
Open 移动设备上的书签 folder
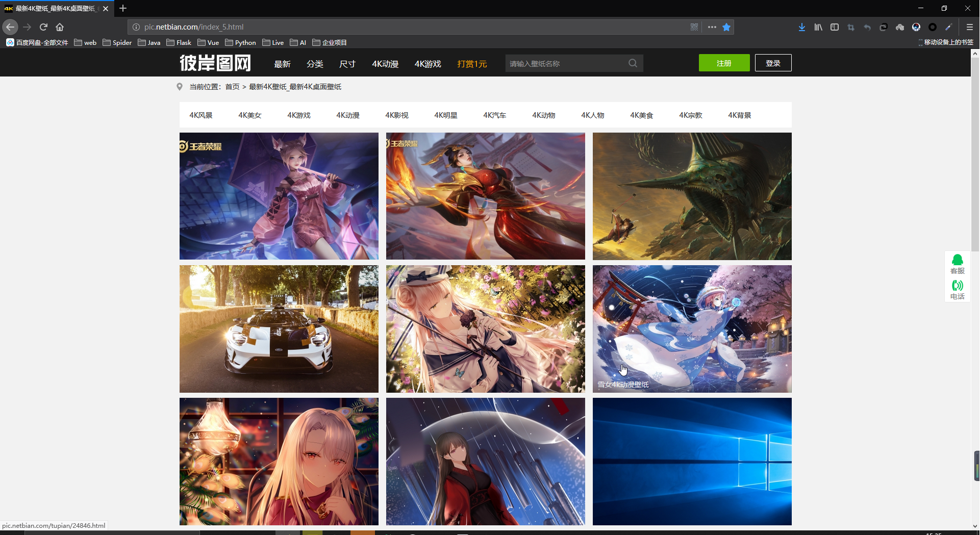point(945,42)
